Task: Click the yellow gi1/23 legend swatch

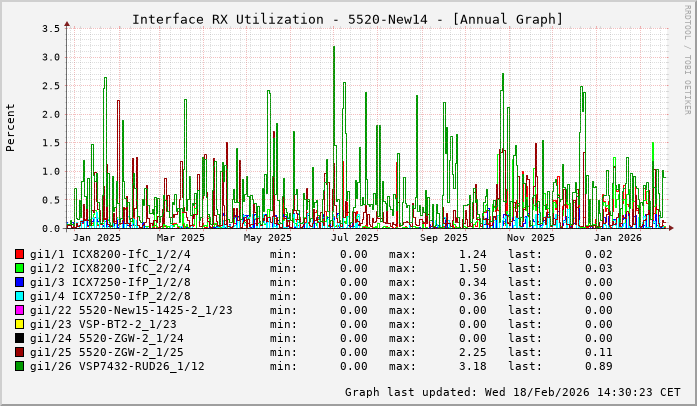Action: click(x=20, y=324)
